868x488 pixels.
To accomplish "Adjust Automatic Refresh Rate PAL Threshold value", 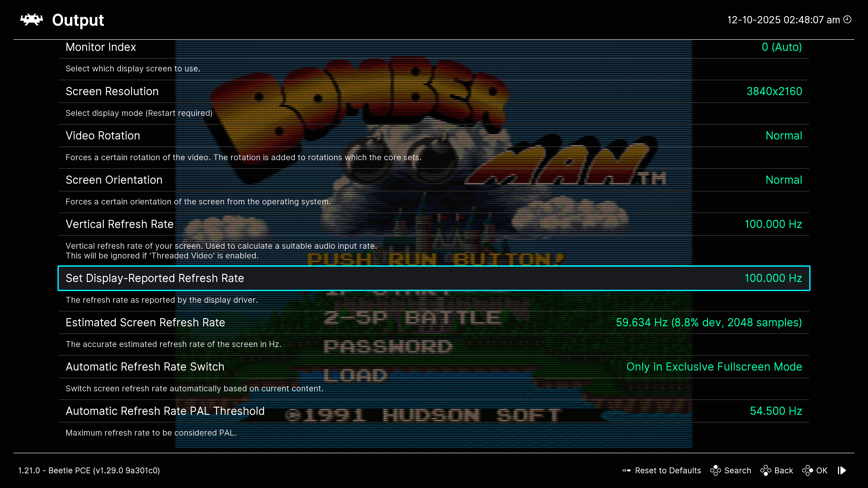I will pyautogui.click(x=776, y=411).
